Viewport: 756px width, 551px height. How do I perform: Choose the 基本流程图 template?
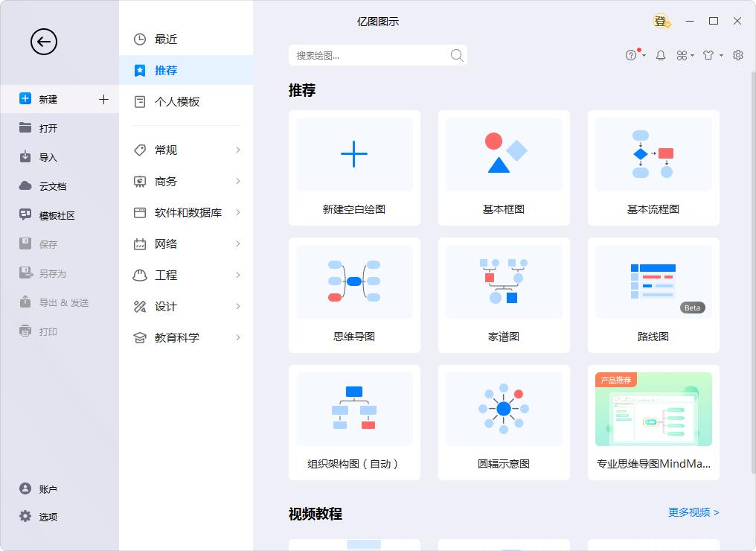[x=653, y=168]
